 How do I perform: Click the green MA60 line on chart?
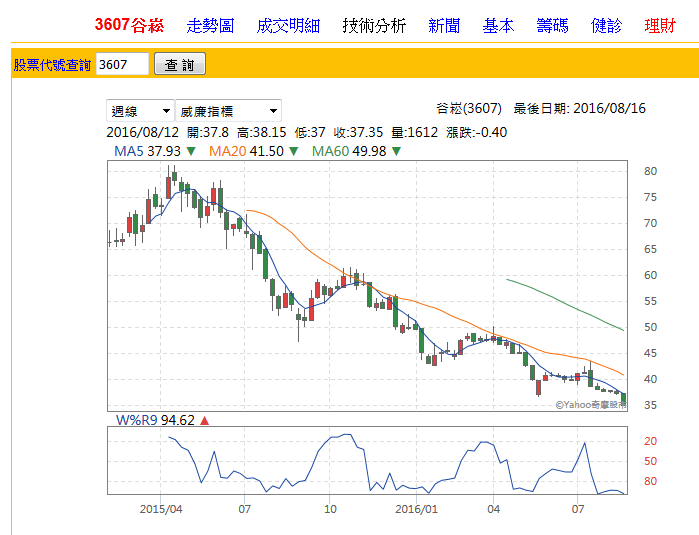click(565, 304)
